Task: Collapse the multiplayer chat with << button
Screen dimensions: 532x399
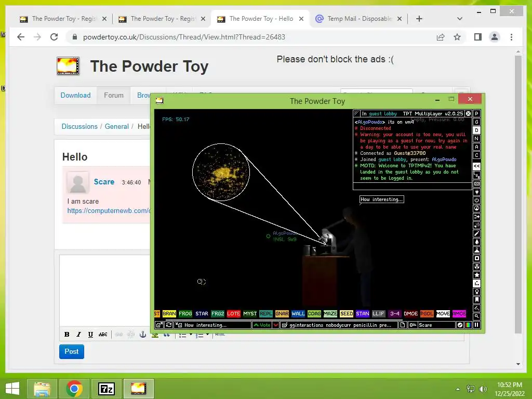Action: pyautogui.click(x=476, y=166)
